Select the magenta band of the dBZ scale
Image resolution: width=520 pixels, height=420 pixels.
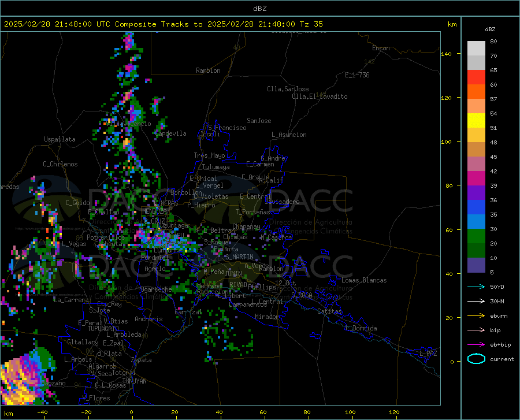[476, 179]
